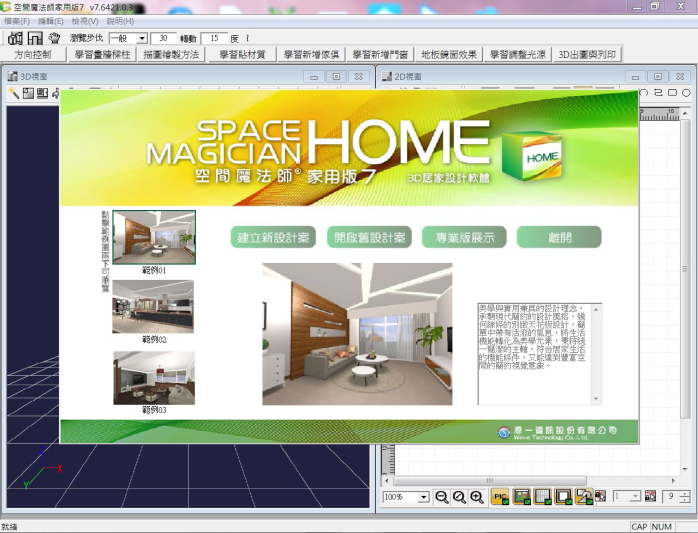Click the description box scroll down arrow

pos(596,399)
